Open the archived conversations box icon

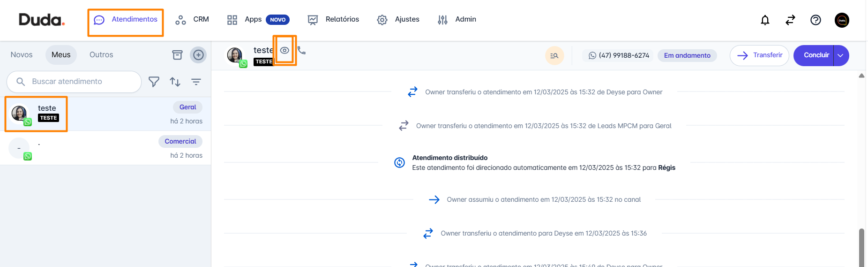177,55
